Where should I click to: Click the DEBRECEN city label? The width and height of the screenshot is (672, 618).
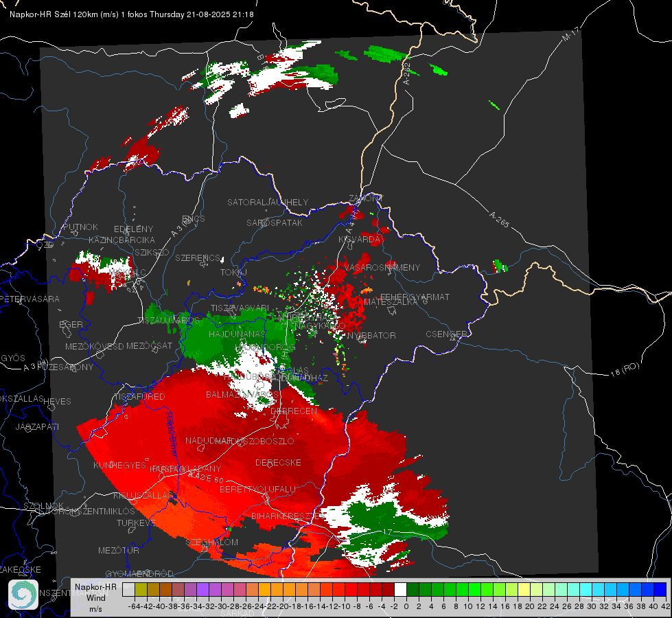coord(294,411)
